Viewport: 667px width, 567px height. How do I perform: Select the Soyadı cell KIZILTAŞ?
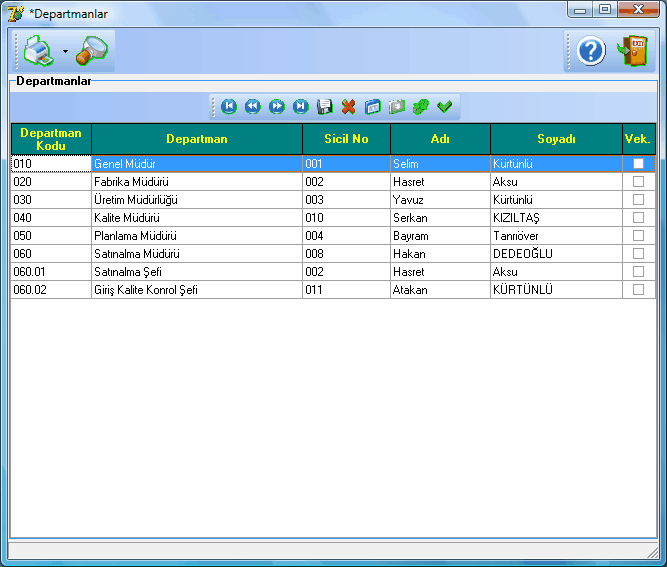coord(555,218)
